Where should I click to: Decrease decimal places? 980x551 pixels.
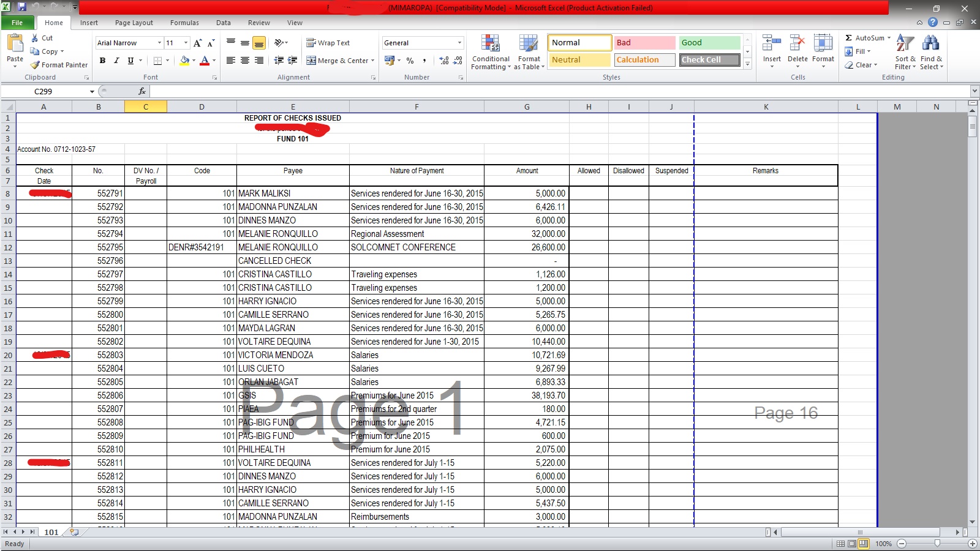pos(459,61)
